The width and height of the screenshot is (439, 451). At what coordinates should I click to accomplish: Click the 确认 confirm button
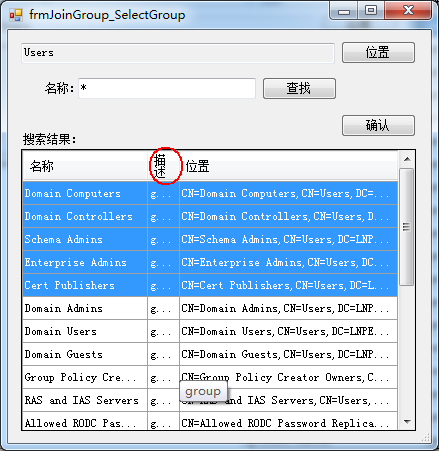(x=378, y=125)
